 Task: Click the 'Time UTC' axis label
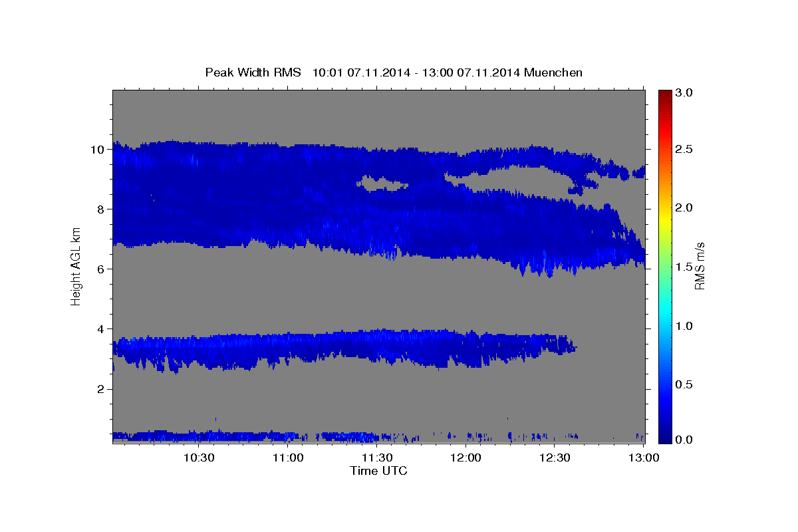pyautogui.click(x=378, y=471)
